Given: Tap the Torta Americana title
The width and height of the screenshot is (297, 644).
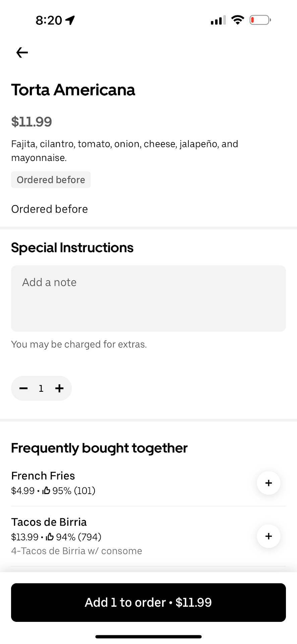Looking at the screenshot, I should tap(73, 90).
